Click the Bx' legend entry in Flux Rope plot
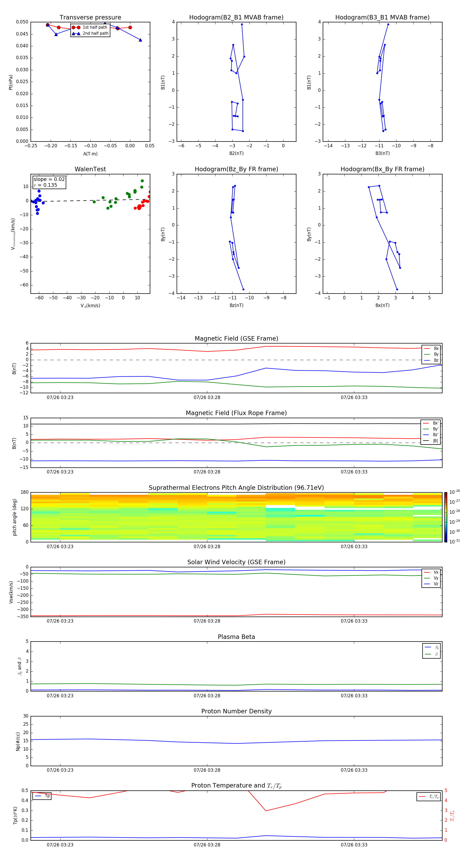Viewport: 473px width, 868px height. (x=431, y=423)
